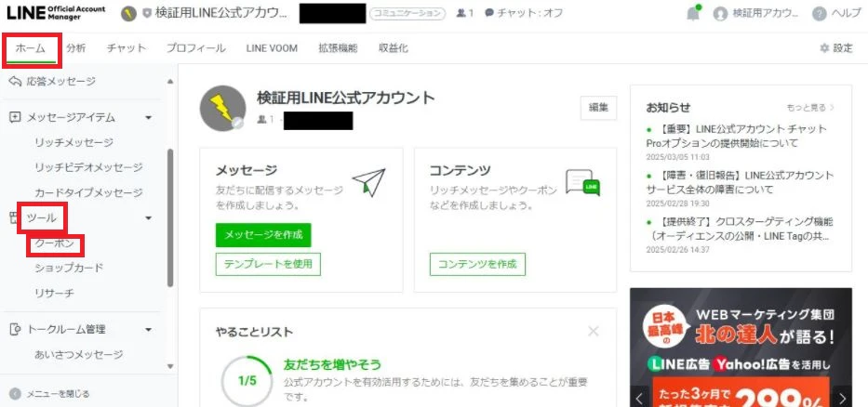Click the 北の達人 ad banner
The width and height of the screenshot is (868, 407).
pos(741,348)
